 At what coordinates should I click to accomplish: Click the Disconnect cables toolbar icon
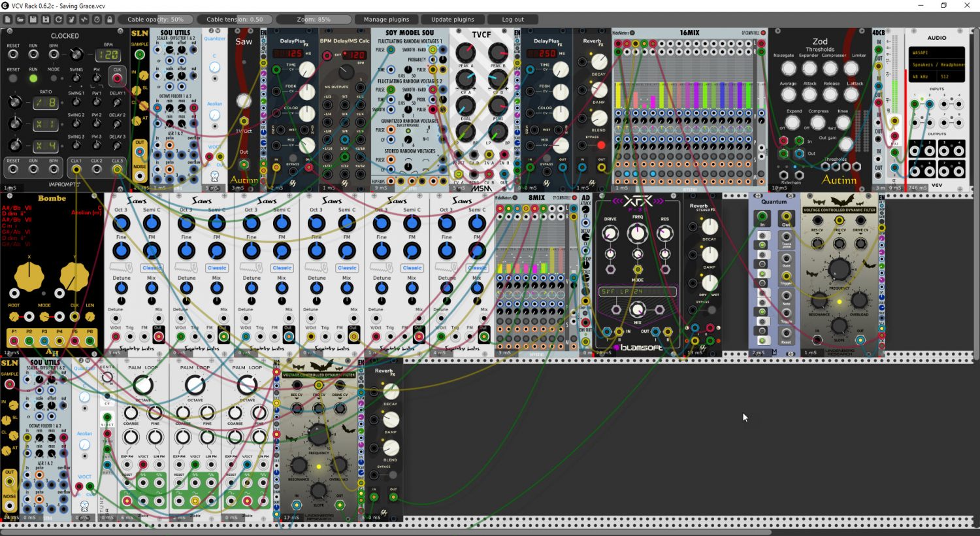tap(71, 20)
